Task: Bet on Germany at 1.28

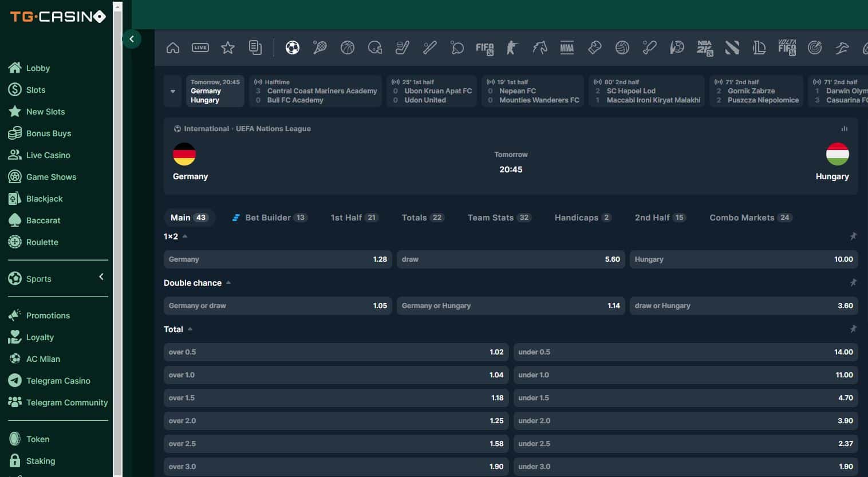Action: [278, 259]
